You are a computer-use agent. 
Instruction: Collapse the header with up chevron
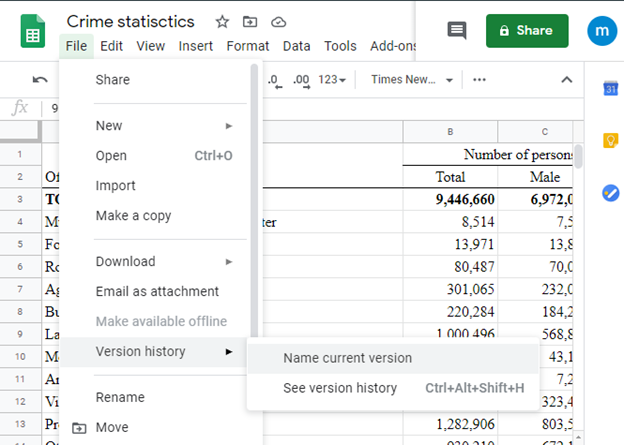567,80
